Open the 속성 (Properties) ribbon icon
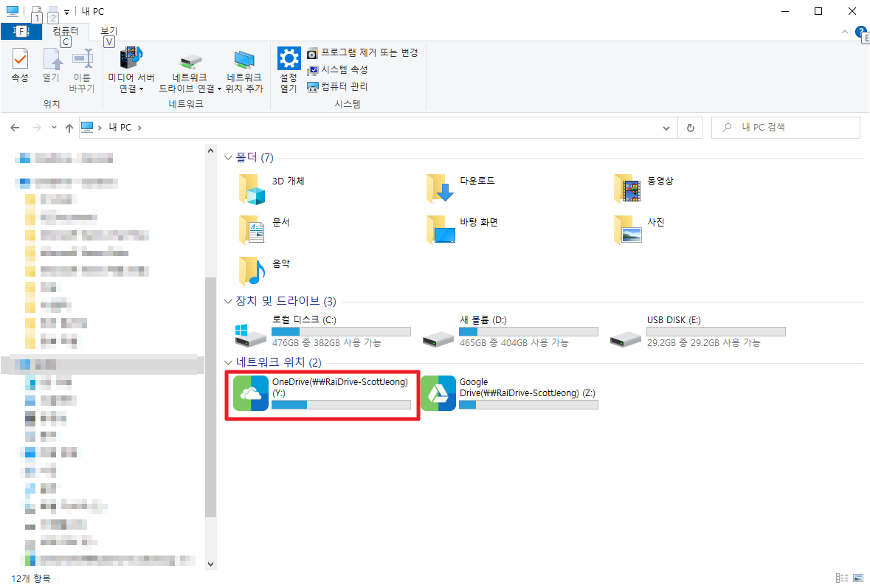This screenshot has height=588, width=870. 20,66
